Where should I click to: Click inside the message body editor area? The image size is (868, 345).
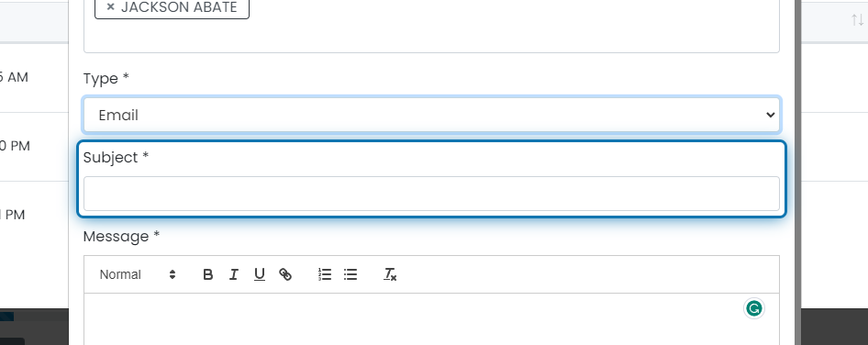pyautogui.click(x=431, y=319)
